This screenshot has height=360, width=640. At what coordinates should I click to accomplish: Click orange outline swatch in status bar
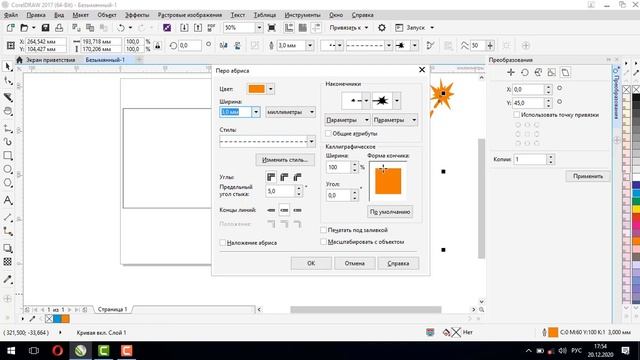coord(553,332)
